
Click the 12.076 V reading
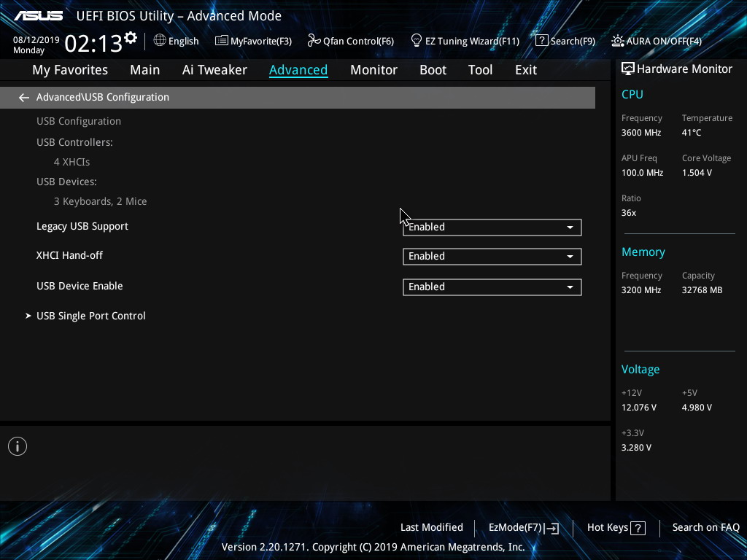(639, 408)
